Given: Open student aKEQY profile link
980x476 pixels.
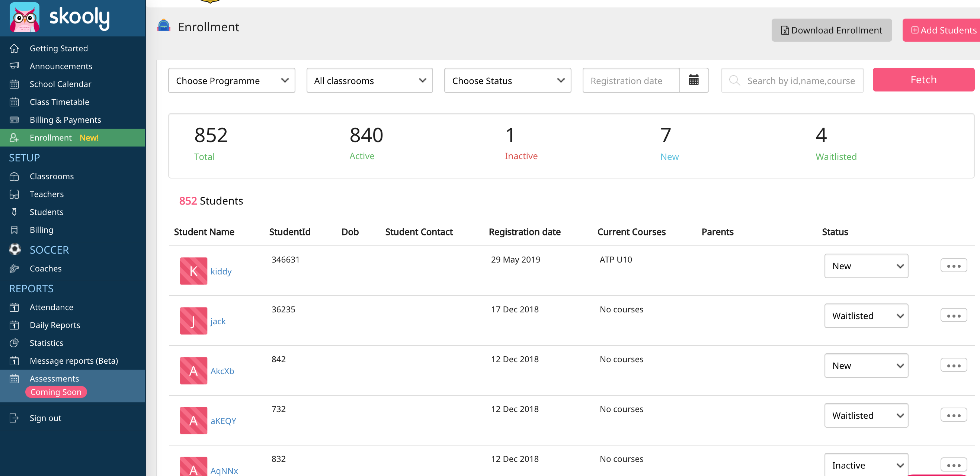Looking at the screenshot, I should [x=223, y=421].
